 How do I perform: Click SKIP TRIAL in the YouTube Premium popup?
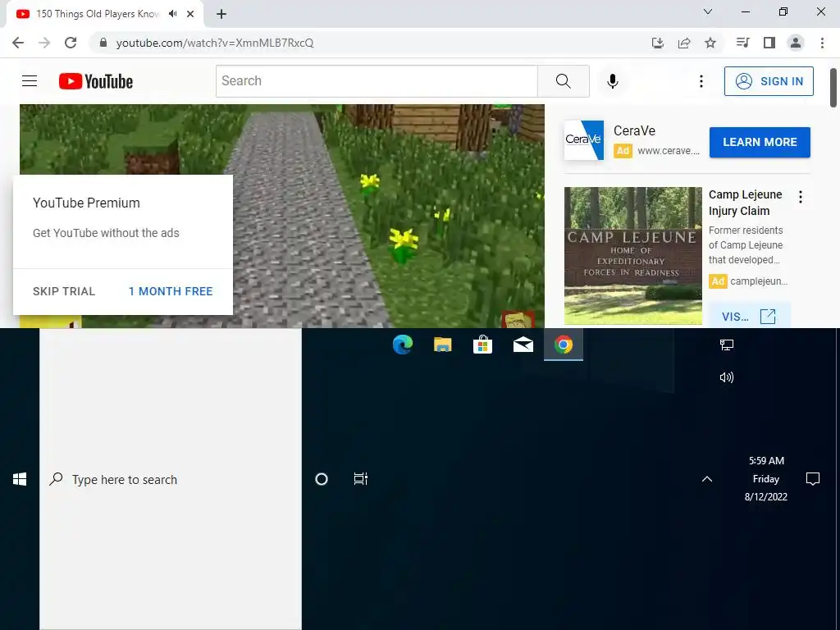click(64, 291)
